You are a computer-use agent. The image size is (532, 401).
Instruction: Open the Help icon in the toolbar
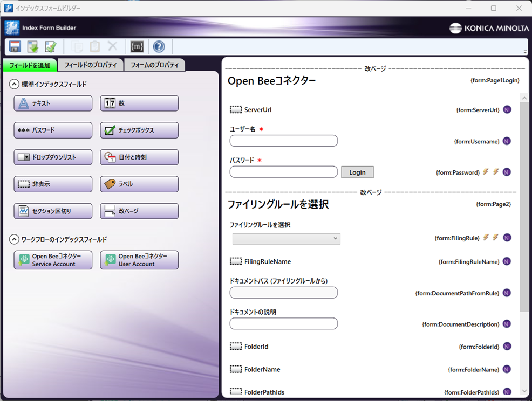point(158,46)
